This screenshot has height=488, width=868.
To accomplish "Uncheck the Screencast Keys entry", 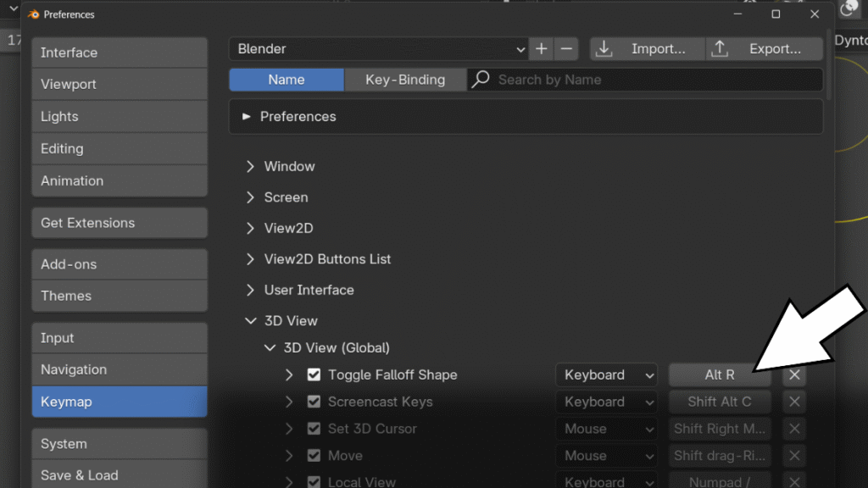I will click(314, 402).
